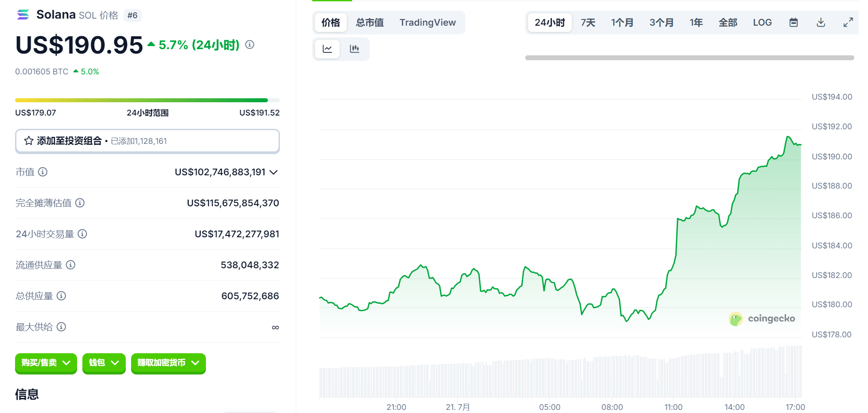Click the star icon to add to portfolio
Viewport: 868px width, 413px height.
(x=29, y=141)
